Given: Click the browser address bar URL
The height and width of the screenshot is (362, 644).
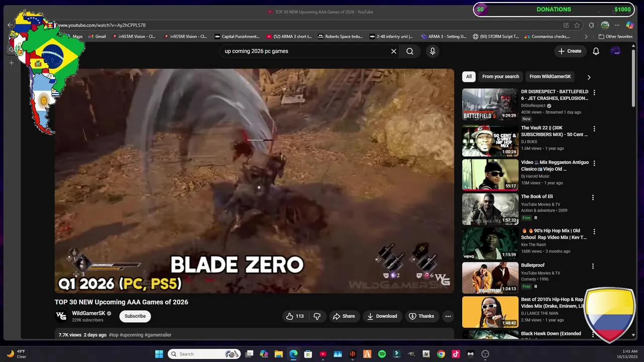Looking at the screenshot, I should point(102,25).
